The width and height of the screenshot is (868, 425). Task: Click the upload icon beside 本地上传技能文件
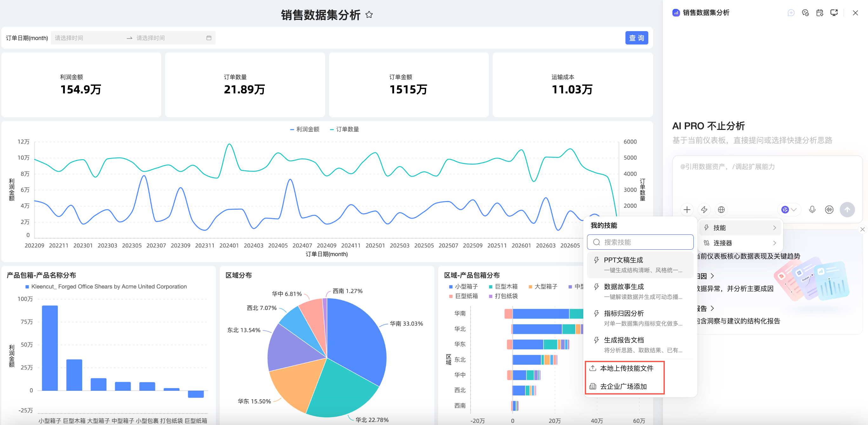pyautogui.click(x=593, y=368)
